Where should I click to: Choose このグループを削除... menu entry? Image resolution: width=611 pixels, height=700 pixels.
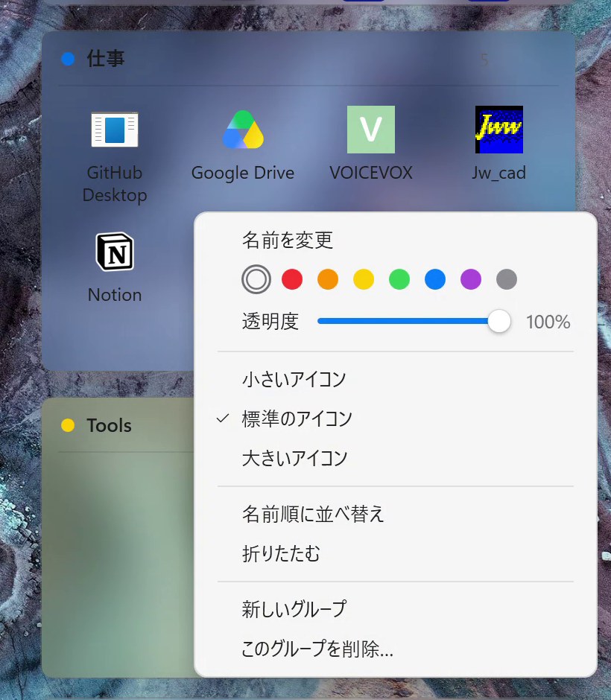click(x=317, y=648)
